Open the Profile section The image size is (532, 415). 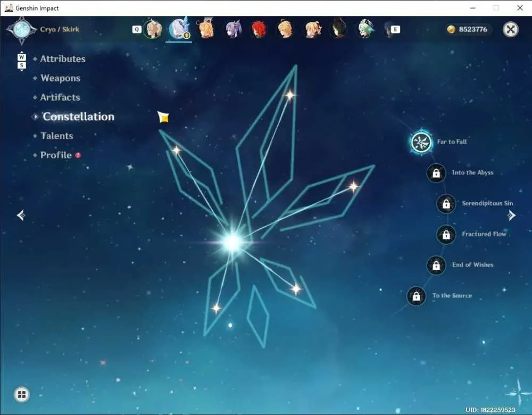pos(56,155)
